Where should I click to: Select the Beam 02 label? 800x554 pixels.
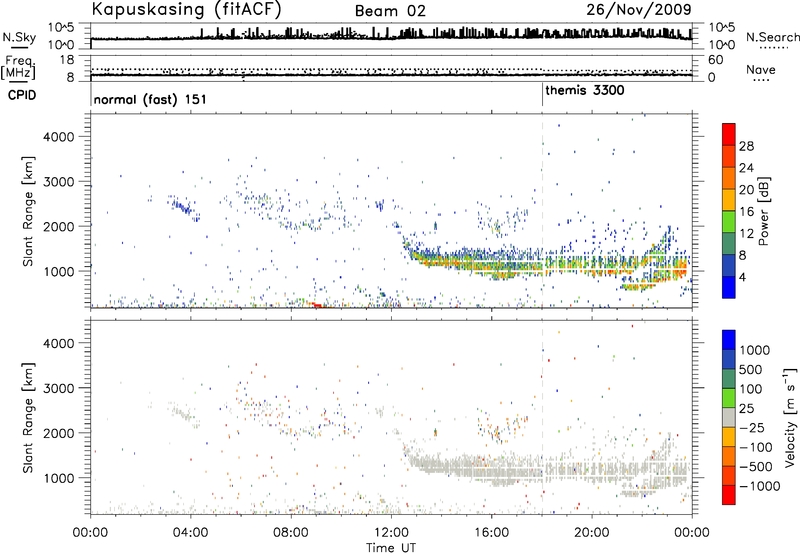390,11
